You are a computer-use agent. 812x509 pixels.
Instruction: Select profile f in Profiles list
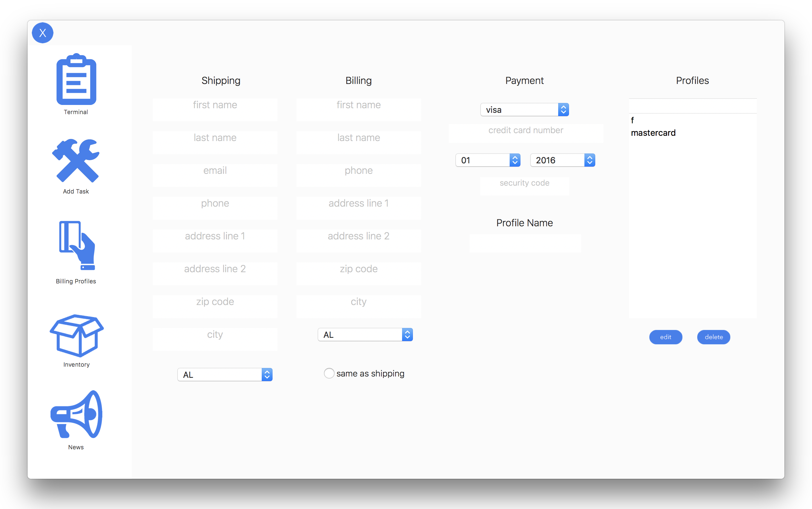(x=633, y=120)
